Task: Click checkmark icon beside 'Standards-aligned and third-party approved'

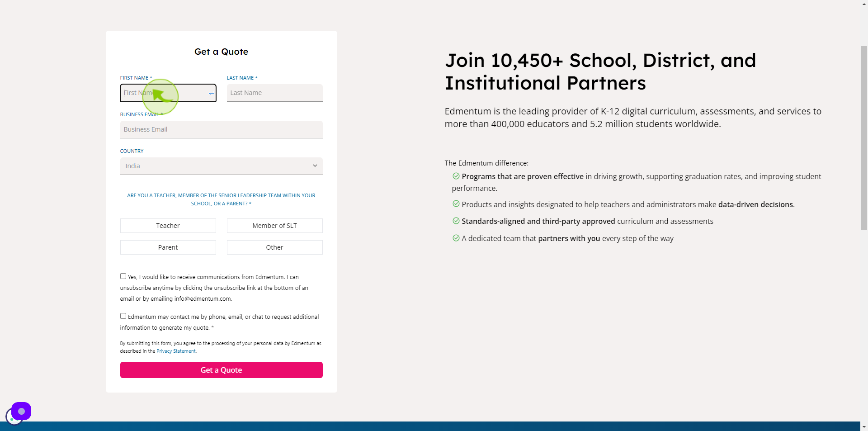Action: 456,221
